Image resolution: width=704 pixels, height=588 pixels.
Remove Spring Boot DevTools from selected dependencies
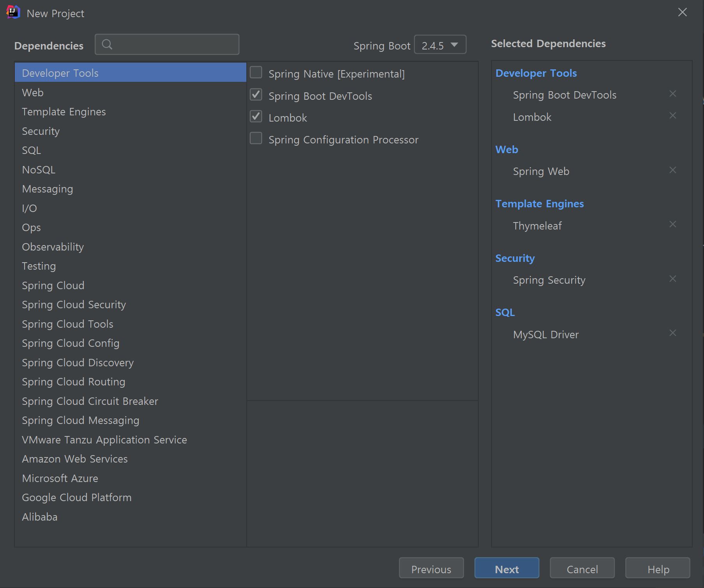(x=672, y=94)
